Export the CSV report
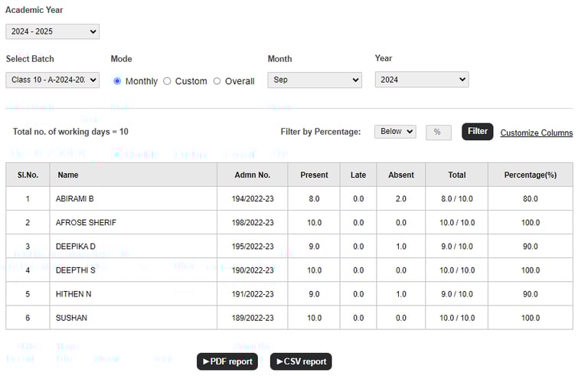588x376 pixels. [301, 361]
